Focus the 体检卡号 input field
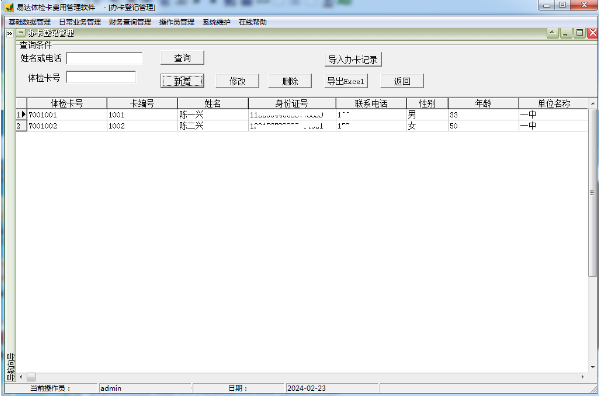Image resolution: width=599 pixels, height=398 pixels. [x=101, y=77]
